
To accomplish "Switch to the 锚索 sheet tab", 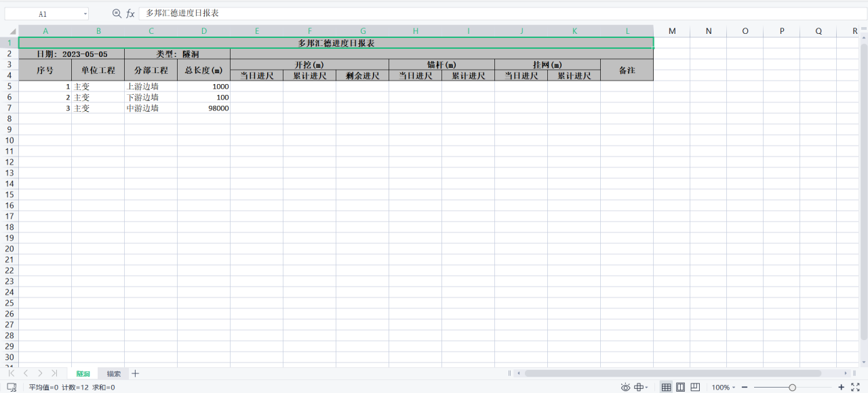I will [113, 373].
